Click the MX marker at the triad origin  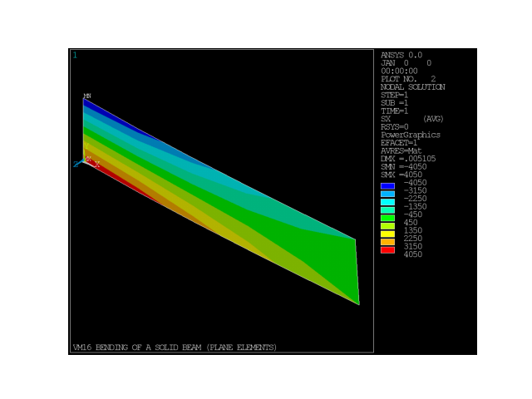[88, 159]
